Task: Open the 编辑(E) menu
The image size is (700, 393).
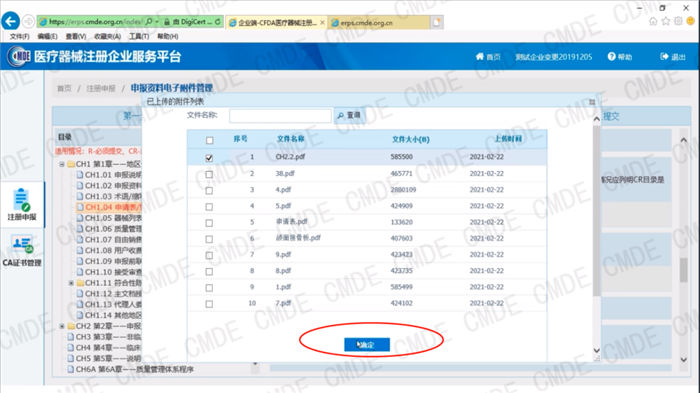Action: point(47,36)
